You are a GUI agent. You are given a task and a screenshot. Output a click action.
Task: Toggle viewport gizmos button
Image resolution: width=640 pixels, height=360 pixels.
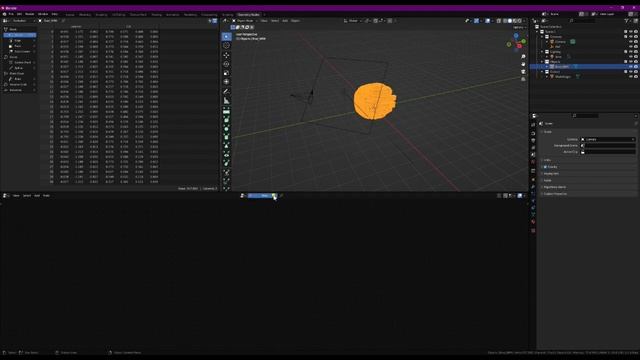[476, 21]
